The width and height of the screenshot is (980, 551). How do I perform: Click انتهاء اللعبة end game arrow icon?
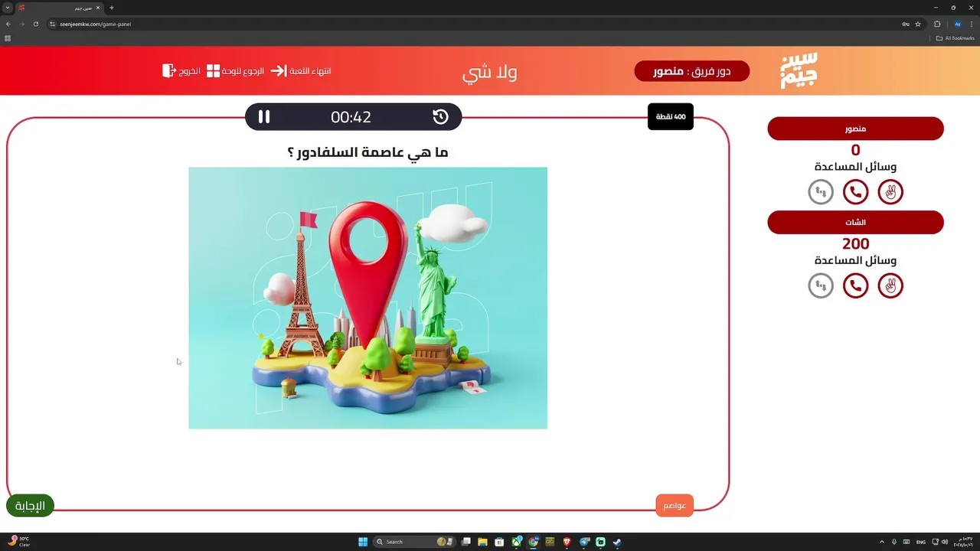pyautogui.click(x=278, y=70)
